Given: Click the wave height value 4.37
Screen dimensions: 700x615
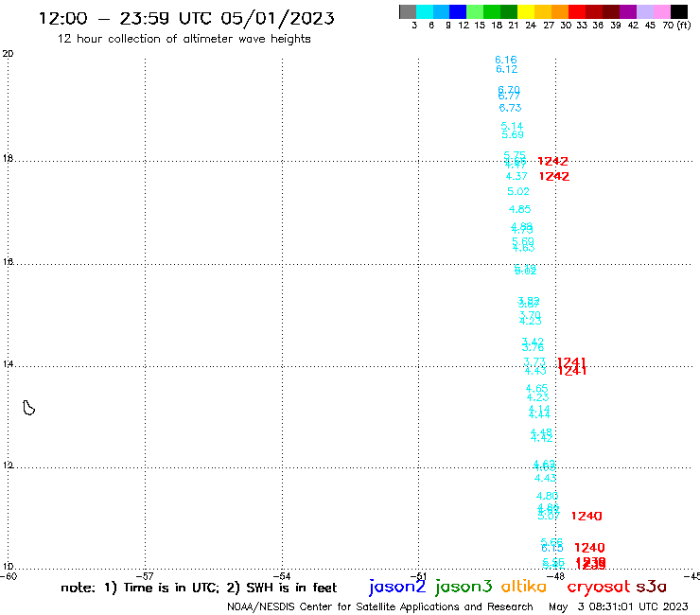Looking at the screenshot, I should 516,176.
